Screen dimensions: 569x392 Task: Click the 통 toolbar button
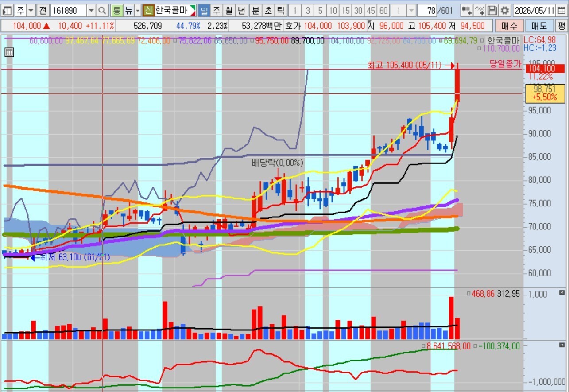coord(117,10)
